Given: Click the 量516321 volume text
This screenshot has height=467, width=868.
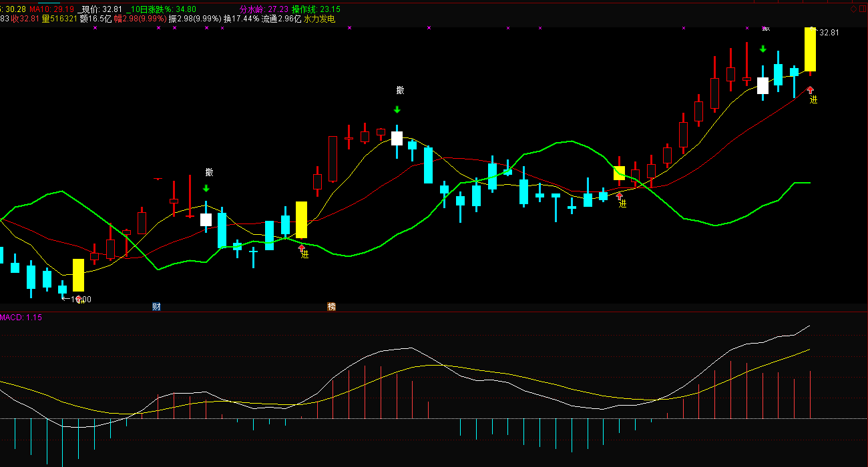Looking at the screenshot, I should coord(59,19).
